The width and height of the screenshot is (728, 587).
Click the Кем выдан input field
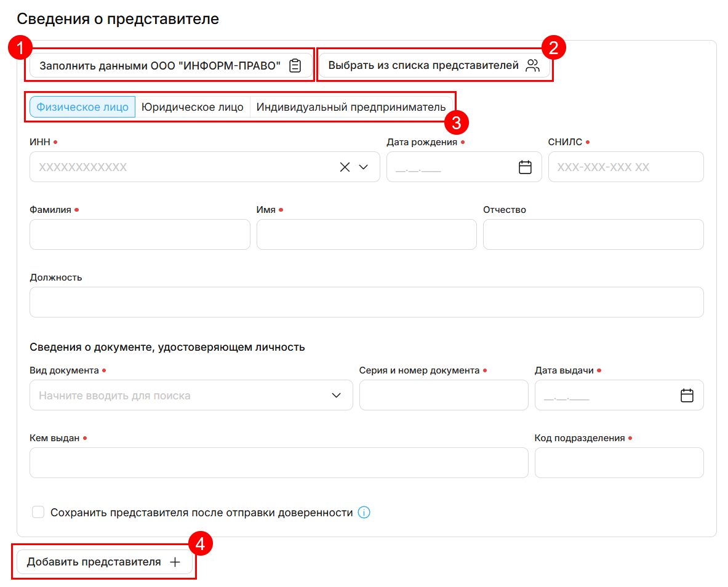(279, 463)
